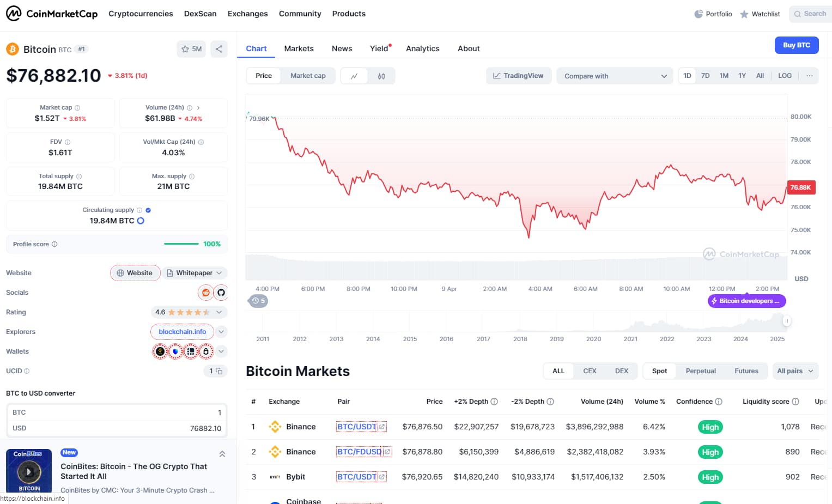Click the share icon next to the watchlist star

[x=219, y=48]
